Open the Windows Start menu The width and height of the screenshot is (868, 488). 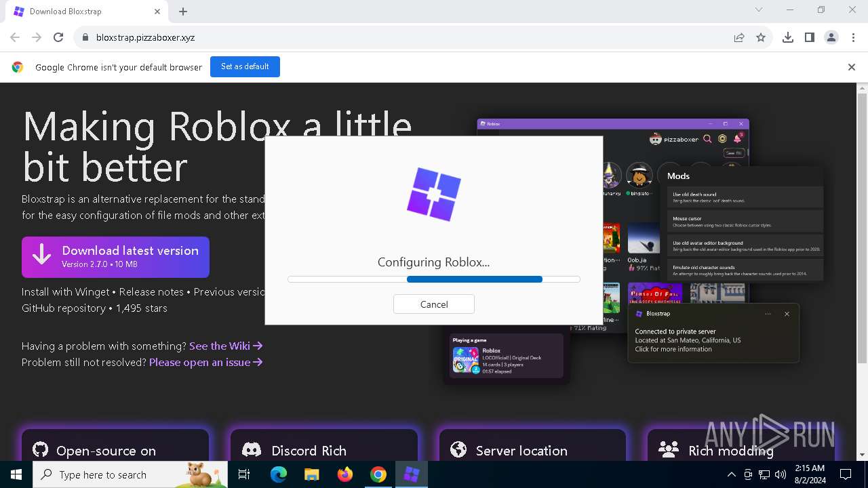[16, 474]
